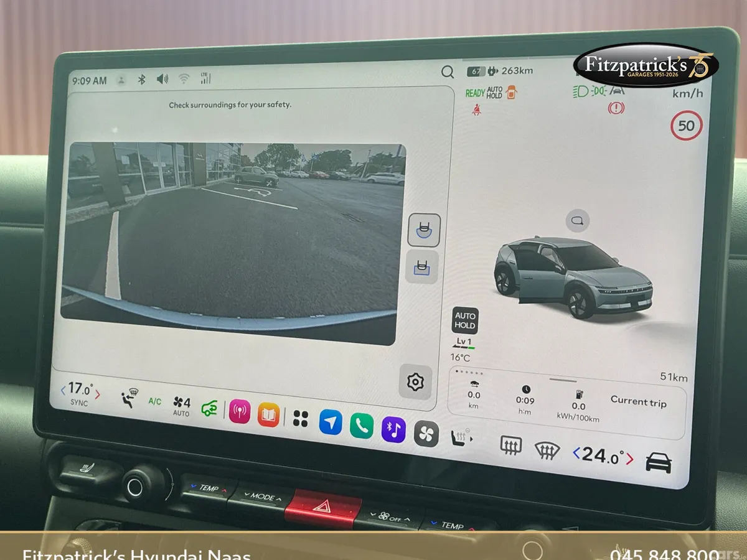This screenshot has width=747, height=560.
Task: Select the rear camera normal view
Action: tap(423, 230)
